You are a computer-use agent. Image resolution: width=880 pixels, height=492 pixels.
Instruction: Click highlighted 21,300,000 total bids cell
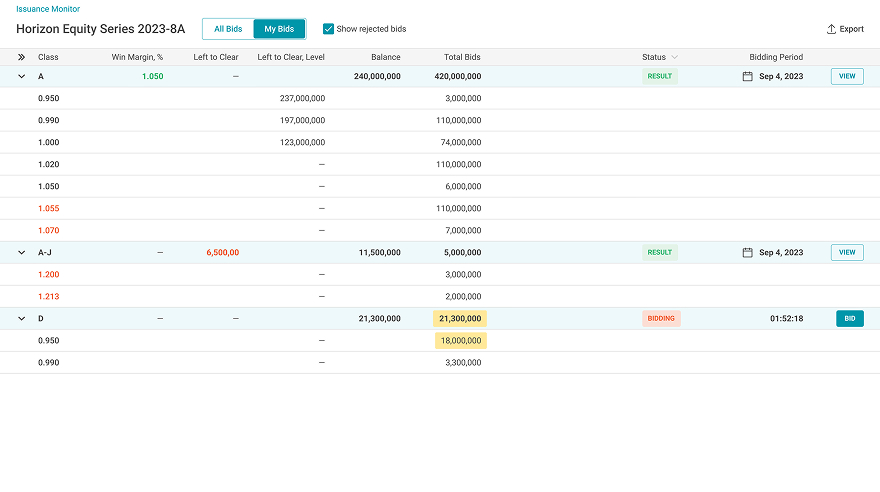pyautogui.click(x=460, y=319)
